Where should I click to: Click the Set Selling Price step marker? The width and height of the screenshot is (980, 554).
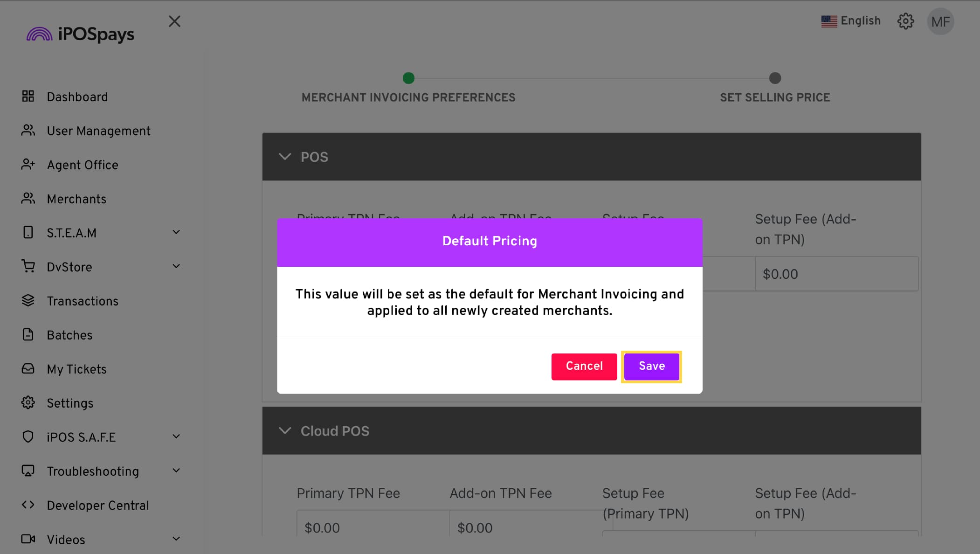775,78
